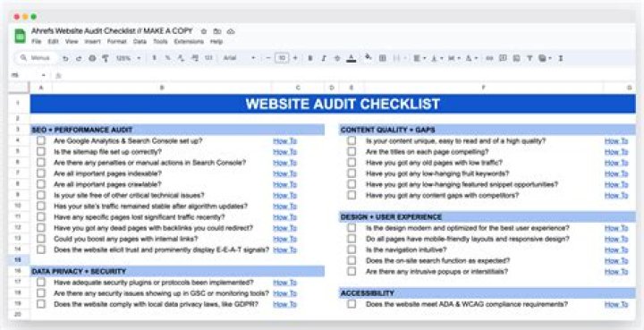Open the functions sigma icon
The height and width of the screenshot is (330, 644).
(x=560, y=58)
